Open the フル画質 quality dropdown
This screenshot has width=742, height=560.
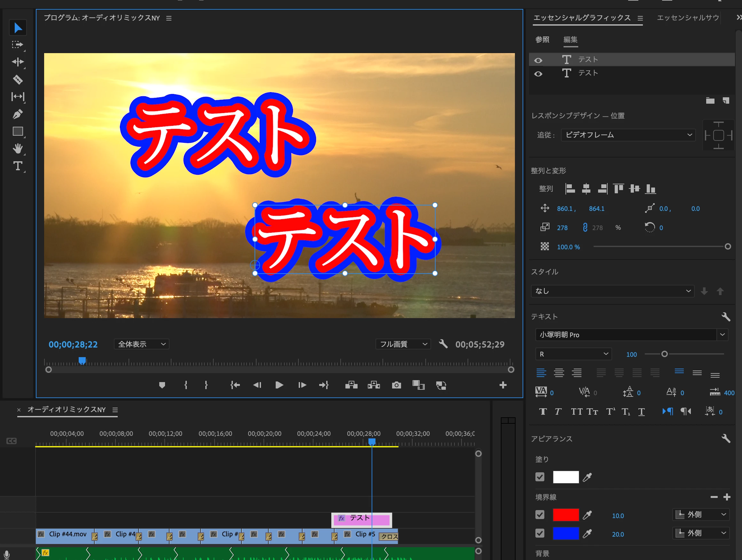point(403,344)
